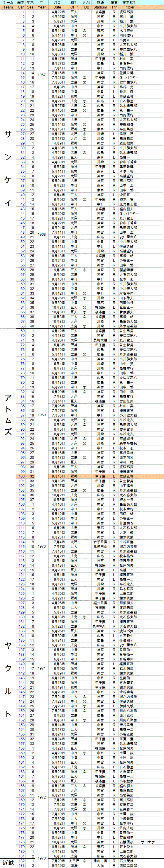
Task: Click the 1973 year cell
Action: [x=41, y=858]
